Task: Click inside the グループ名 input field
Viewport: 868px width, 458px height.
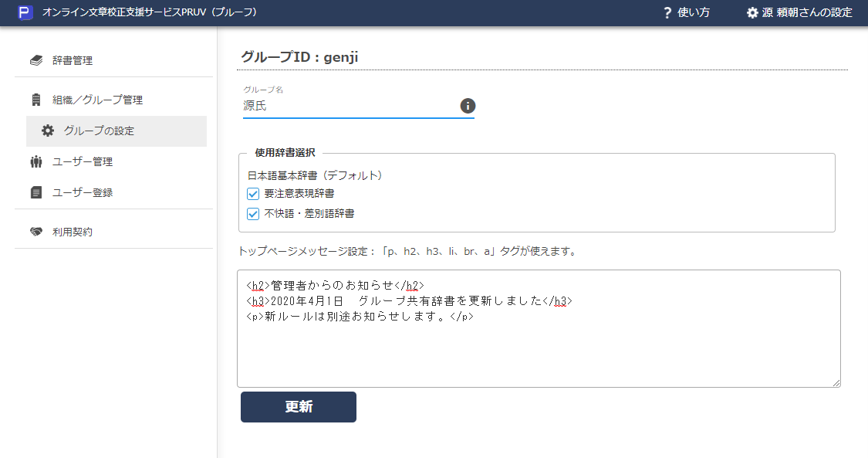Action: point(347,104)
